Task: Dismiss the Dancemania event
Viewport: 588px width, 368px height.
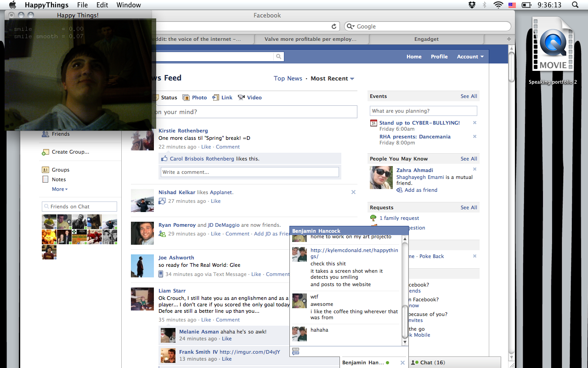Action: 475,137
